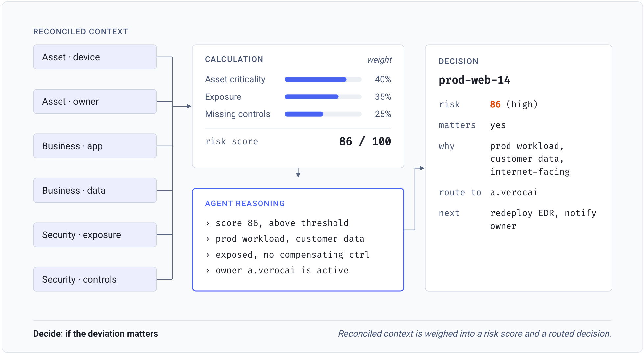Click chevron before 'prod workload, customer data'
Image resolution: width=644 pixels, height=355 pixels.
[208, 239]
